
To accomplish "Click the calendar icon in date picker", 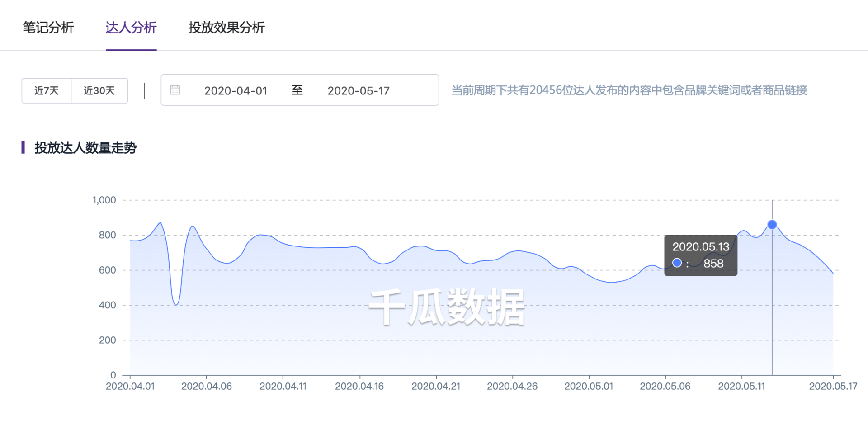I will pos(175,90).
